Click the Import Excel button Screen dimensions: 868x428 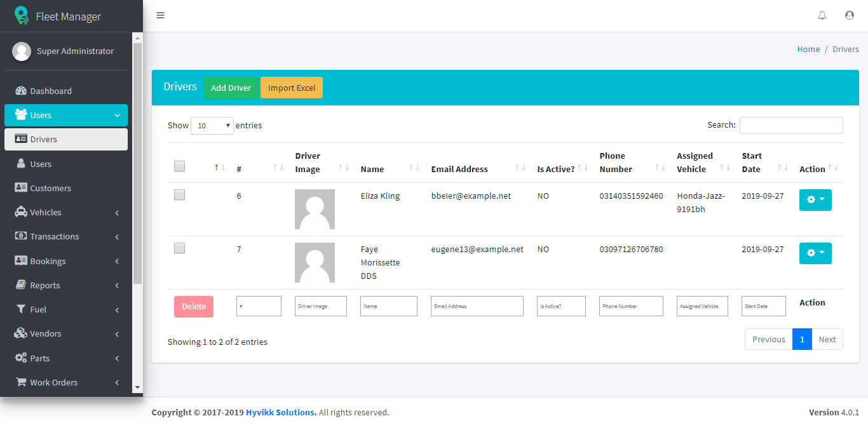(x=292, y=88)
